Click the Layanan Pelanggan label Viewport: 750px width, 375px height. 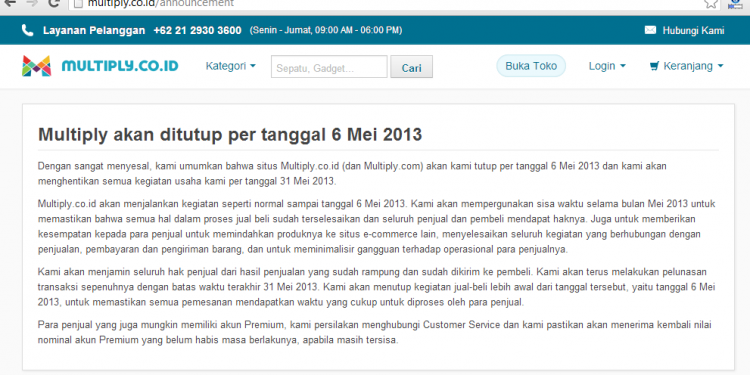pos(94,31)
